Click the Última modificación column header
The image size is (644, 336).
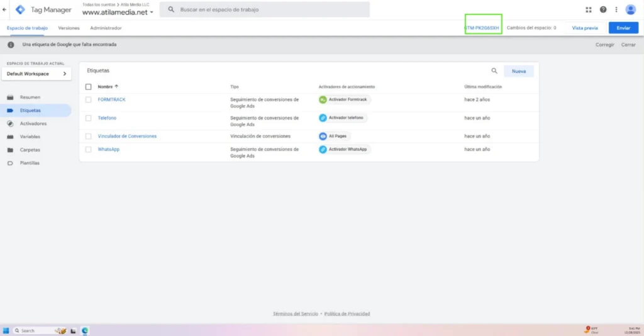[482, 87]
